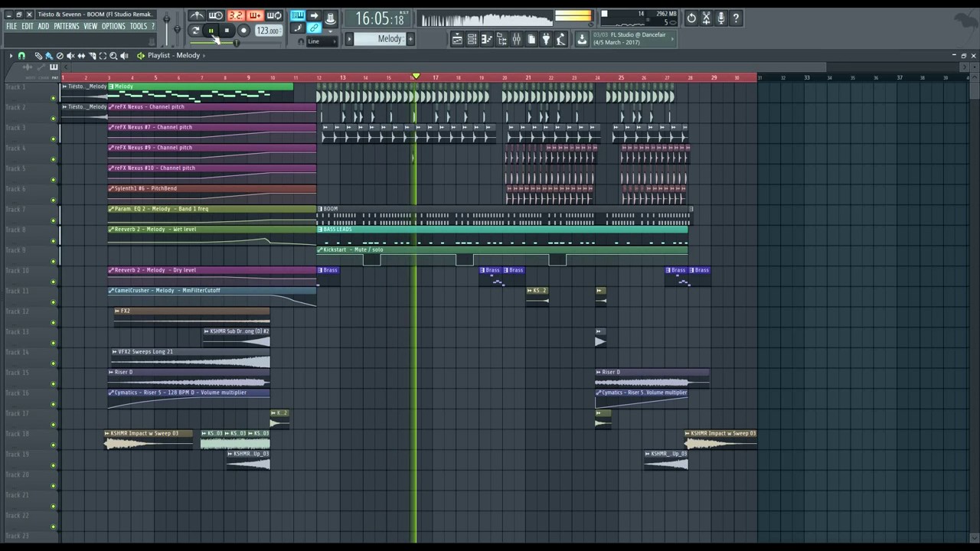Open the Piano roll view icon
The image size is (980, 551).
point(487,39)
